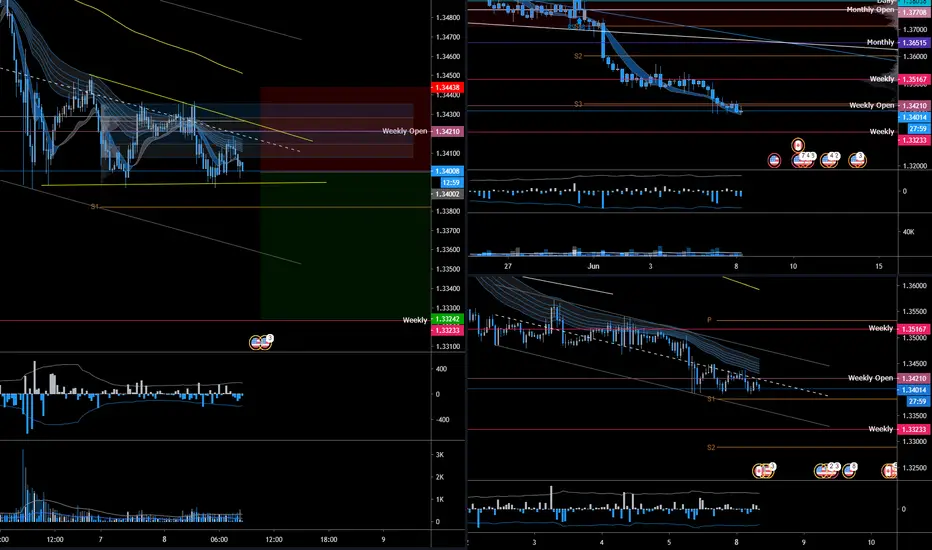Click the S1 pivot label in left chart

click(95, 206)
